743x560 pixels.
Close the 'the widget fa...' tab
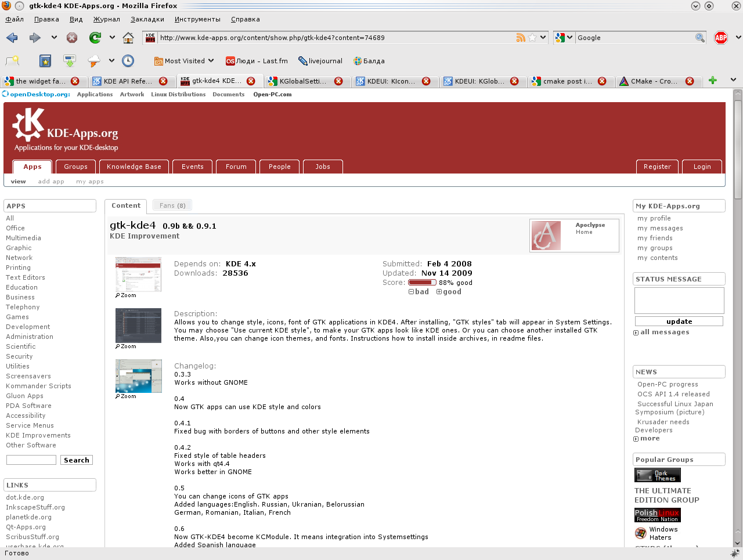pyautogui.click(x=75, y=81)
